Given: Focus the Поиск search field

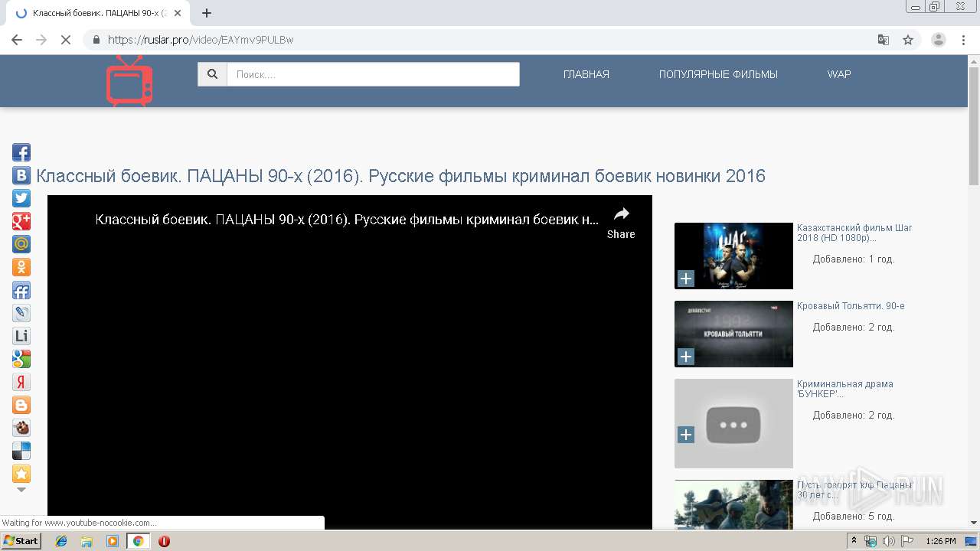Looking at the screenshot, I should (373, 74).
